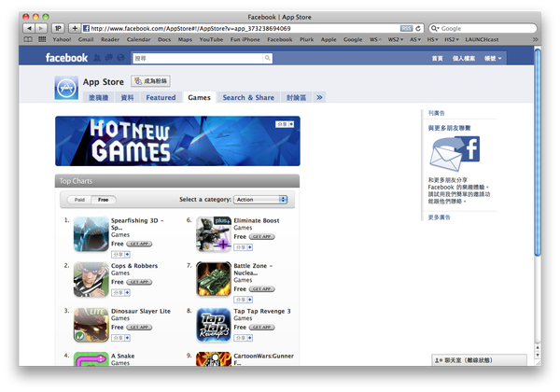The image size is (560, 392).
Task: Click the App Store page icon
Action: pos(66,88)
